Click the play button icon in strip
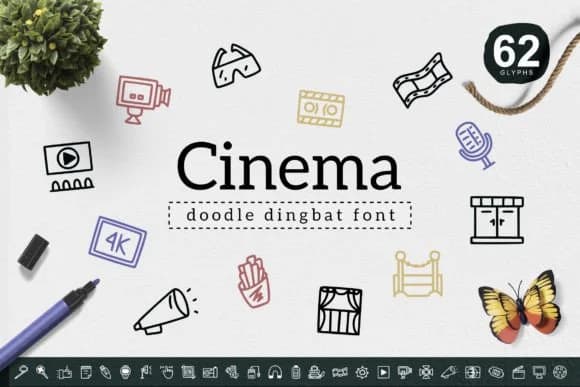580x387 pixels. point(383,372)
